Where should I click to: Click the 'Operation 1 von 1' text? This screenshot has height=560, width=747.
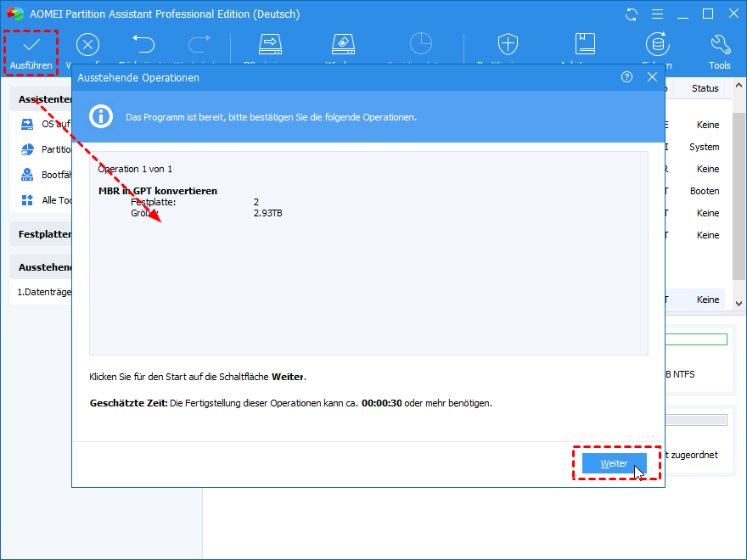(135, 169)
